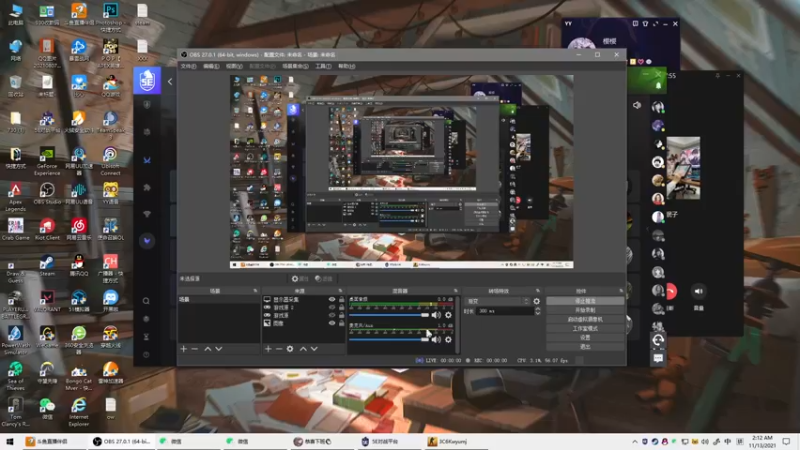
Task: Toggle lock on 图像 source
Action: point(342,323)
